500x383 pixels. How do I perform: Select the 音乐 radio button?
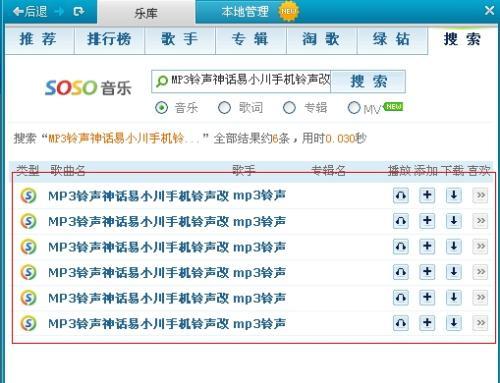162,108
